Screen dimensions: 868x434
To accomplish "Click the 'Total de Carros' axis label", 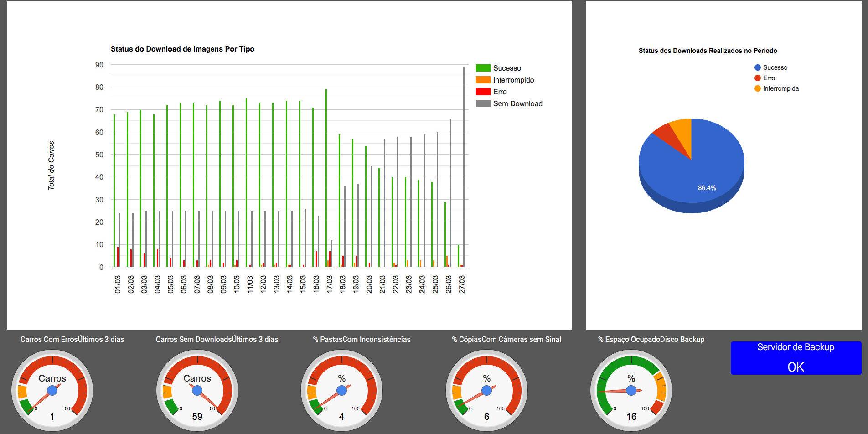I will pyautogui.click(x=51, y=165).
